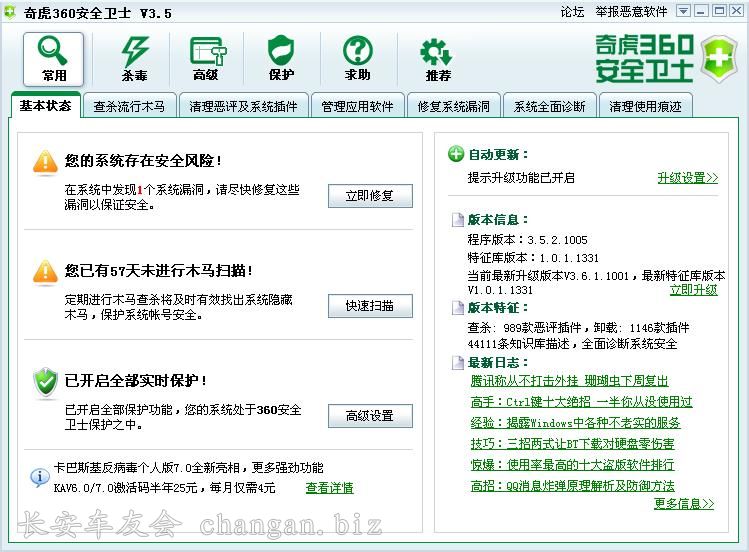Click the text 特征库版本:1.0.1.1331
Viewport: 749px width, 552px height.
point(533,258)
